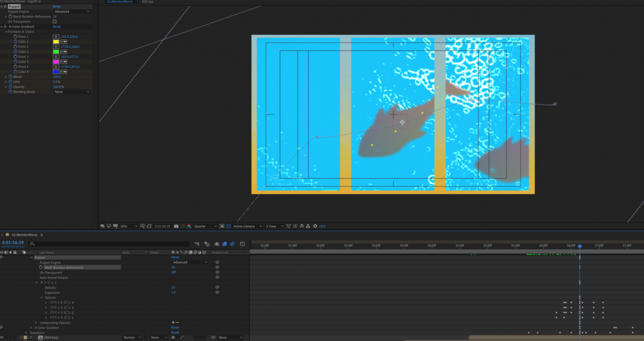Open the 50% magnification dropdown
Viewport: 644px width, 341px height.
[x=128, y=226]
